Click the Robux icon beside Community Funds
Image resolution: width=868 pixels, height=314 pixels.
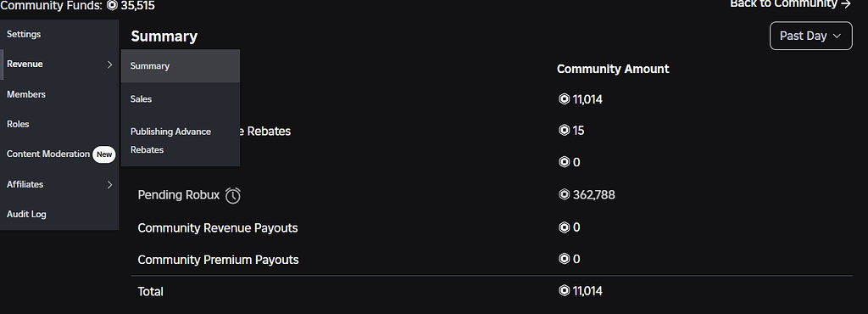113,6
